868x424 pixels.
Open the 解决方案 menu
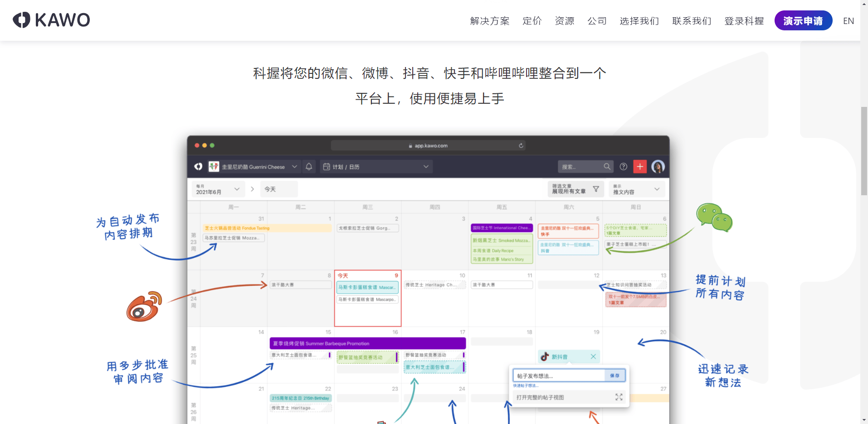tap(490, 21)
